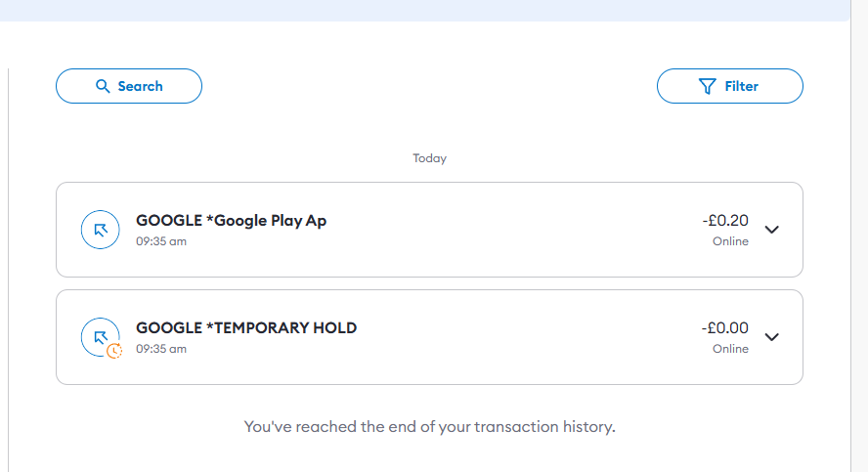Click the outgoing arrow icon for Google Play
The image size is (868, 472).
tap(100, 230)
